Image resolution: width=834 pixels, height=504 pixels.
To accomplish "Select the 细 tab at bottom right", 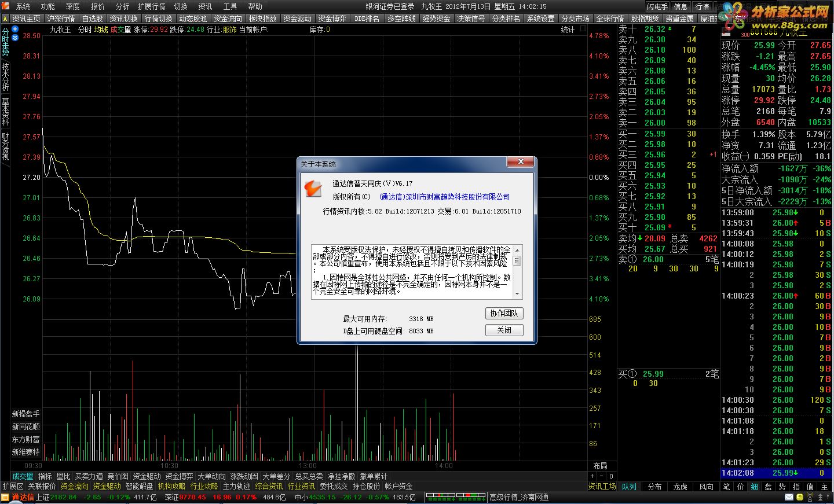I will pyautogui.click(x=755, y=487).
